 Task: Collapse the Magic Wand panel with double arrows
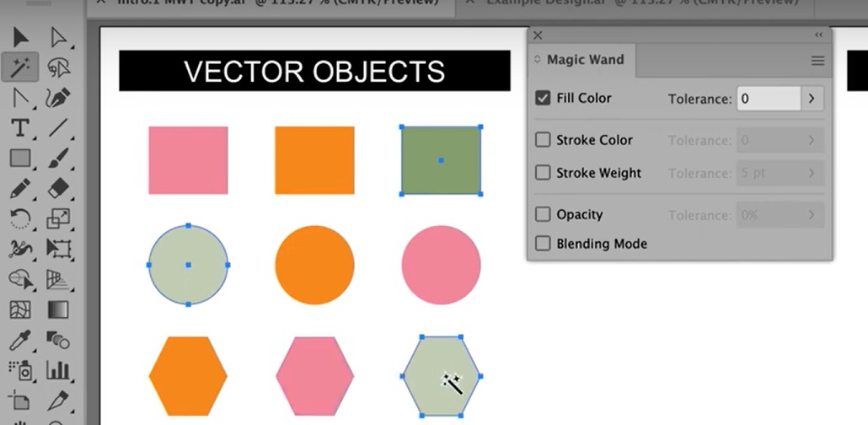(x=819, y=35)
